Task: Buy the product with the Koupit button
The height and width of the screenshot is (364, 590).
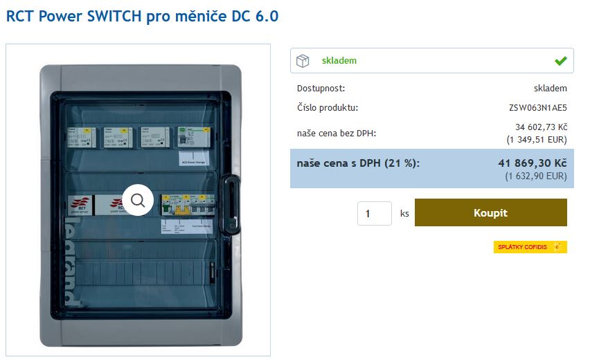Action: point(491,213)
